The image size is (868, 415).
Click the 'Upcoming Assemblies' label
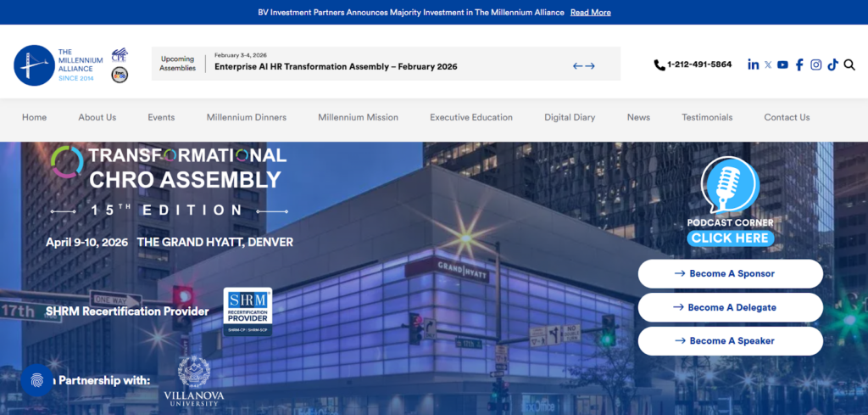[178, 63]
